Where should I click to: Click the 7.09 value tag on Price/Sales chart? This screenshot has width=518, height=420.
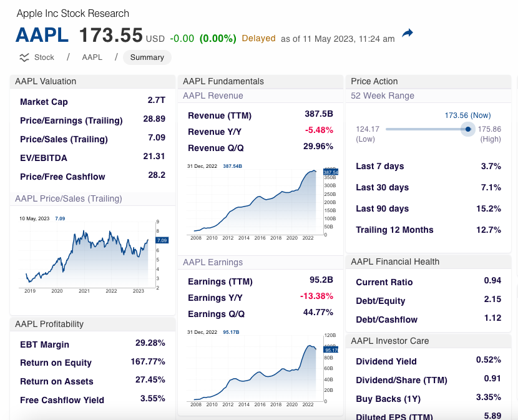[162, 240]
